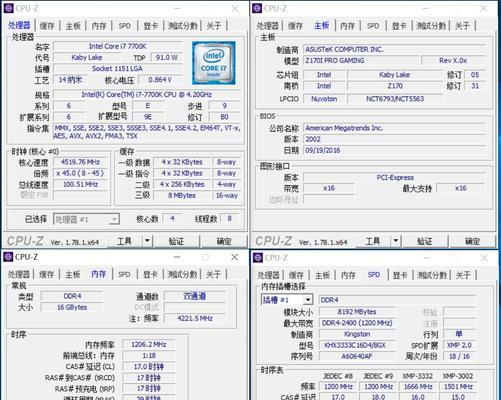This screenshot has height=400, width=501.
Task: Click the Intel Core i7 logo badge
Action: [213, 63]
